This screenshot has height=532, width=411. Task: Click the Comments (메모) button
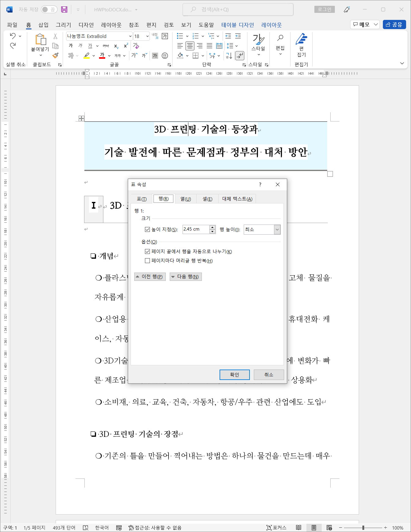coord(365,24)
